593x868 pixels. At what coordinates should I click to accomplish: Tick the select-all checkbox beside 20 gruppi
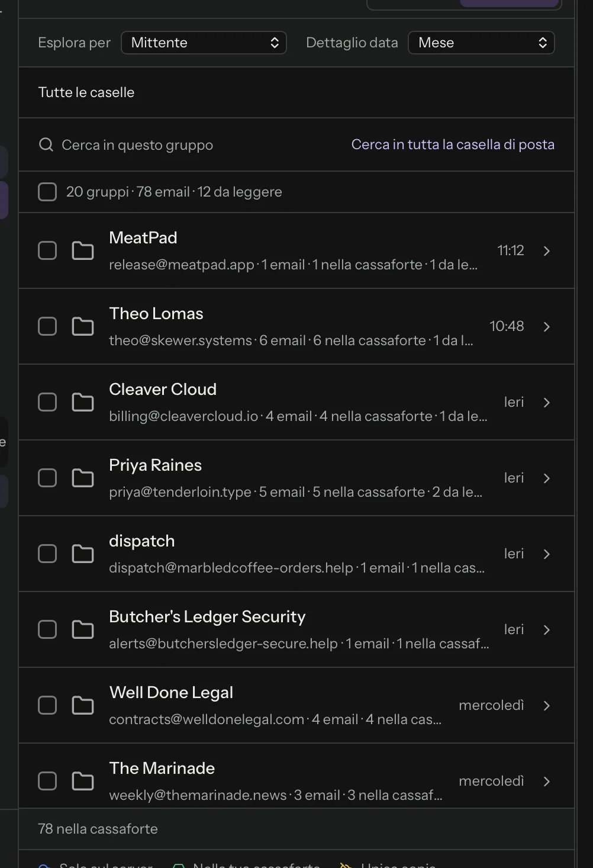click(47, 192)
